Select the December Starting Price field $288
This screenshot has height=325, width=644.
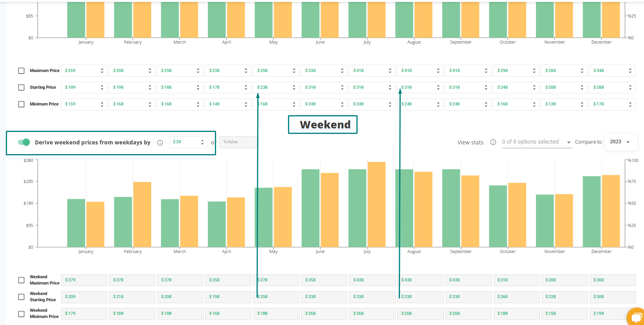click(x=609, y=88)
